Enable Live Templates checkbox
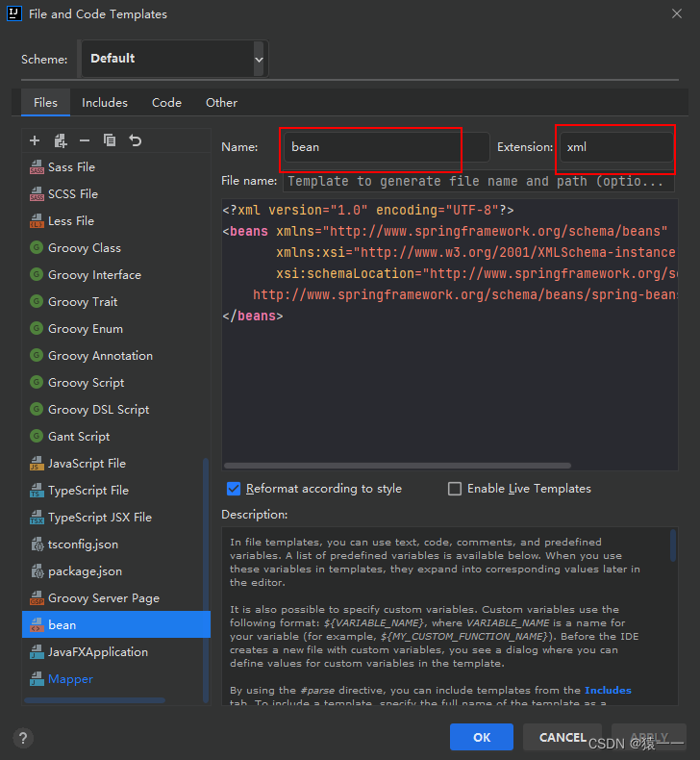Viewport: 700px width, 760px height. (455, 489)
